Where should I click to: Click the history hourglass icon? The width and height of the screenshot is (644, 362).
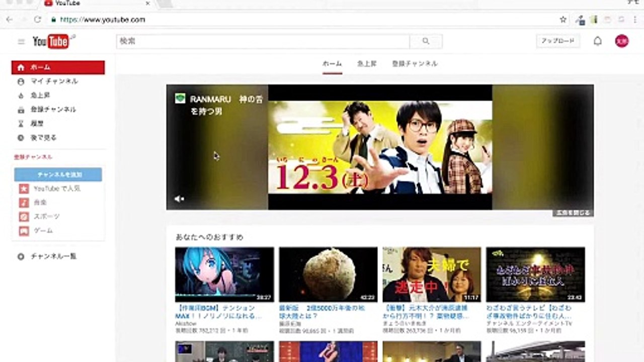coord(21,124)
